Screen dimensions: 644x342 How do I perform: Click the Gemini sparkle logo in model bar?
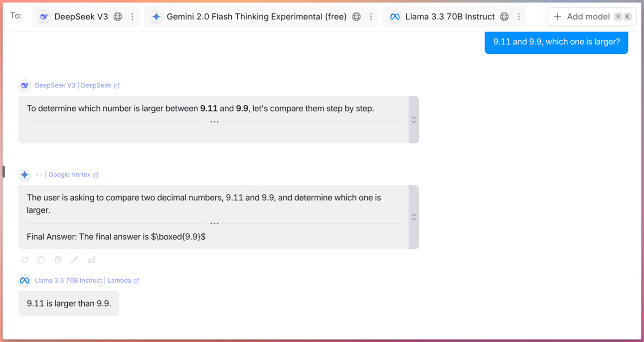click(156, 16)
